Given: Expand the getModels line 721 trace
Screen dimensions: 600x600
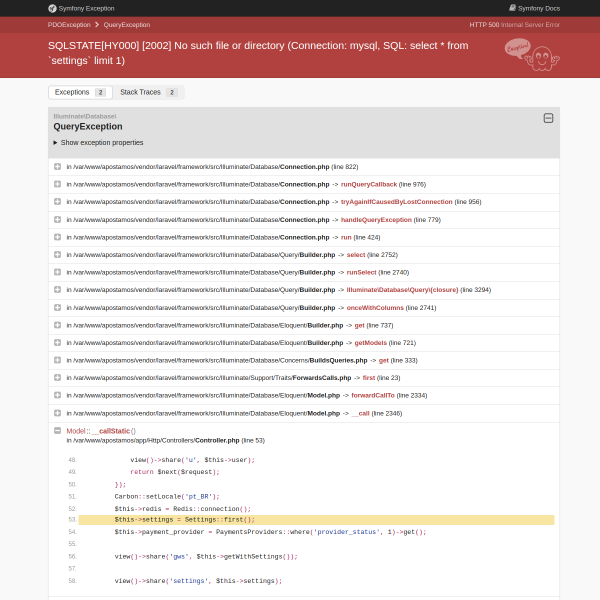Looking at the screenshot, I should click(57, 342).
